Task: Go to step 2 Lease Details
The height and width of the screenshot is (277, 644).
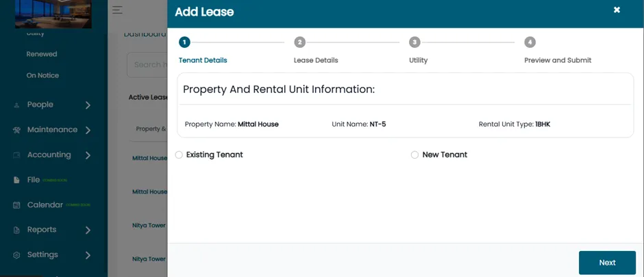Action: coord(300,42)
